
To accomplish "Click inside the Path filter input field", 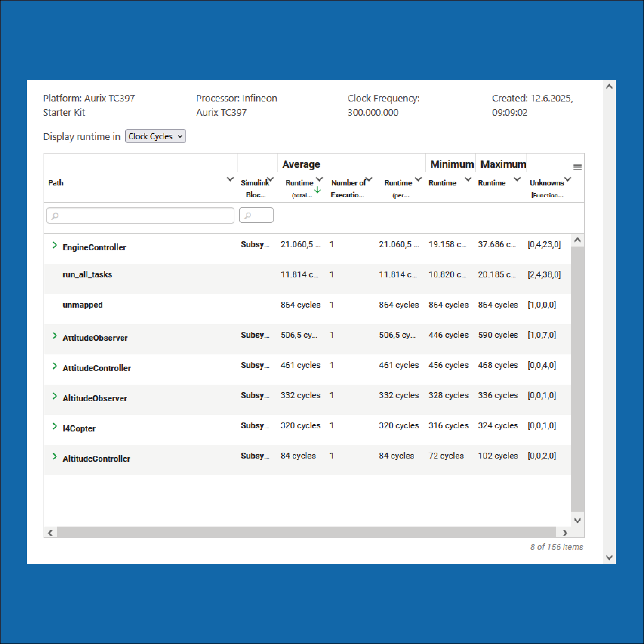I will click(140, 216).
